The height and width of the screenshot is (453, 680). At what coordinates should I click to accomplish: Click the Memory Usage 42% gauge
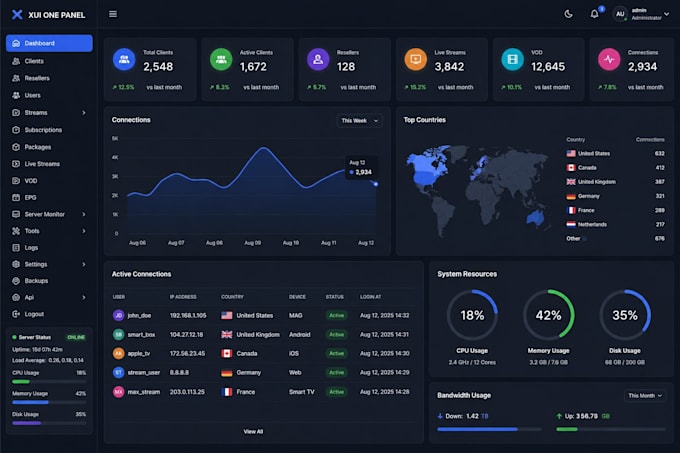coord(549,315)
